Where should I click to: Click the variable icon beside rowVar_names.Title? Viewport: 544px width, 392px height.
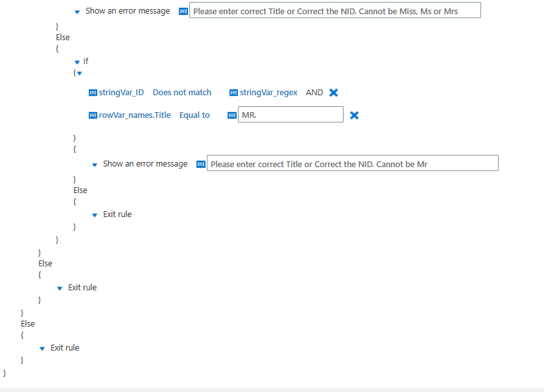[93, 115]
